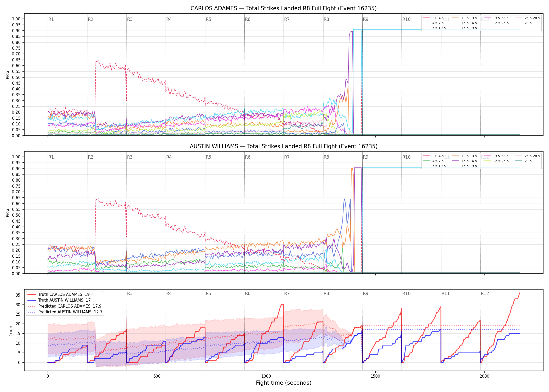The image size is (549, 392).
Task: Click the R2 marker in Carlos Adames chart
Action: [x=90, y=19]
